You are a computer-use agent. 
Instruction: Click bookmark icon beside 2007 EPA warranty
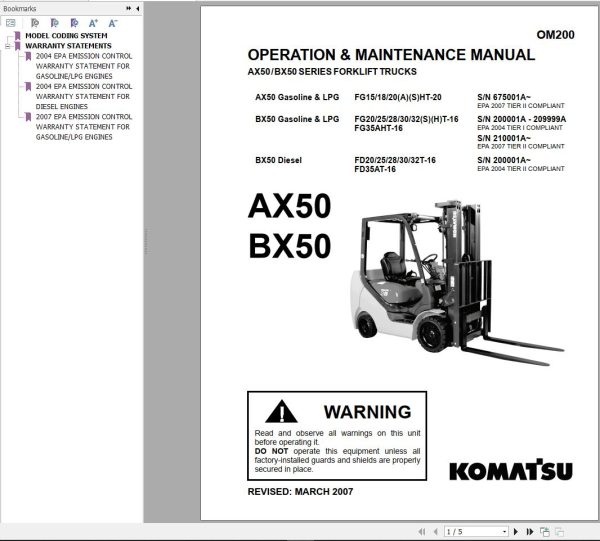(28, 117)
